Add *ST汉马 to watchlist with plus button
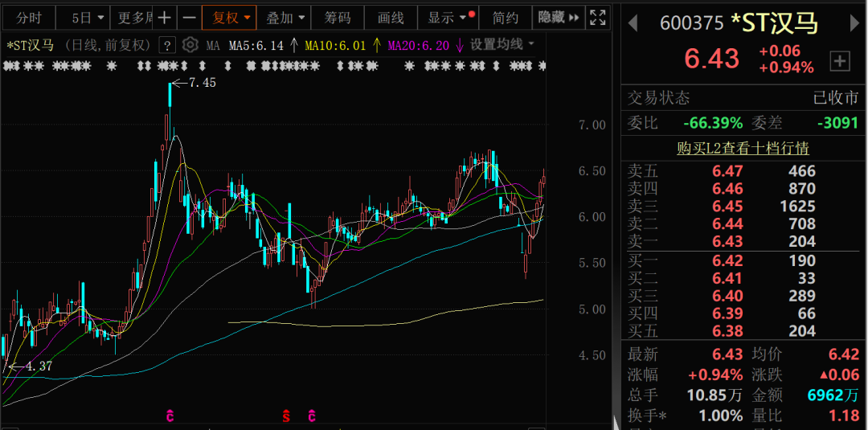The height and width of the screenshot is (430, 868). 839,60
